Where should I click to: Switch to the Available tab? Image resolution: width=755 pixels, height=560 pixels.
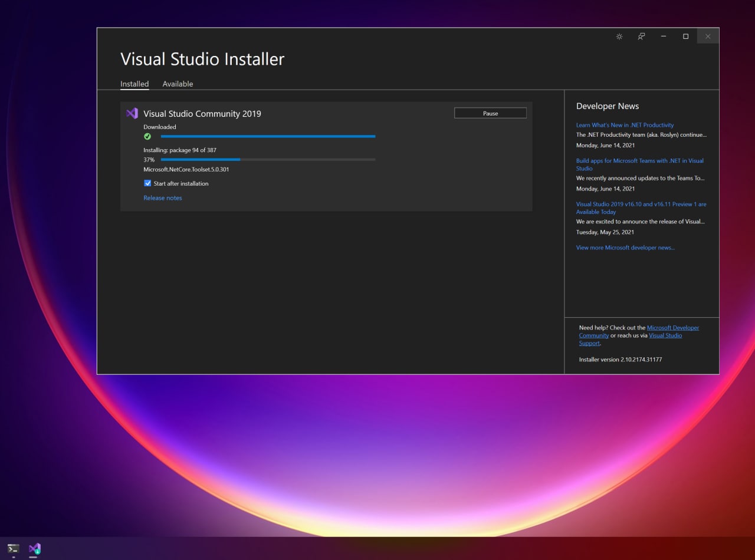[178, 84]
